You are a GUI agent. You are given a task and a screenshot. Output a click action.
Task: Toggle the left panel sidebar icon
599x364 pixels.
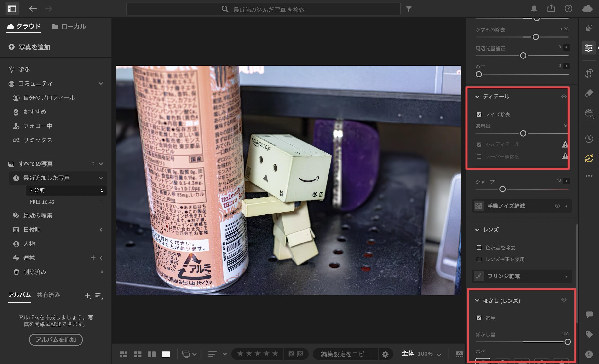tap(12, 9)
